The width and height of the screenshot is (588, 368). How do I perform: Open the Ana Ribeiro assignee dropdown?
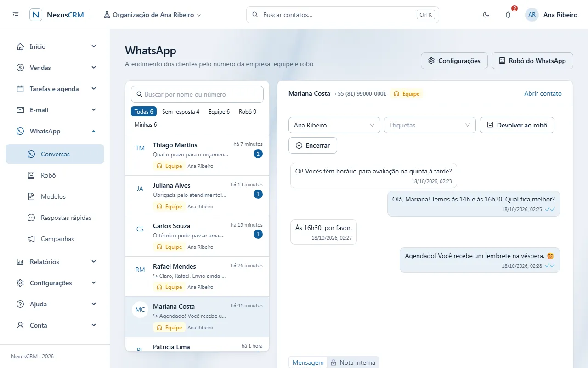click(334, 125)
